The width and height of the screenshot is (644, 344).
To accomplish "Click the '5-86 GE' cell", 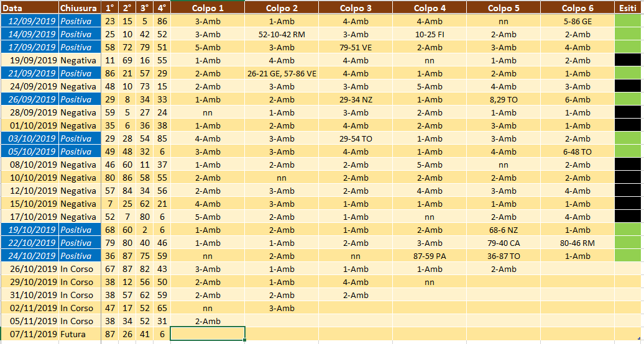I will click(x=577, y=21).
